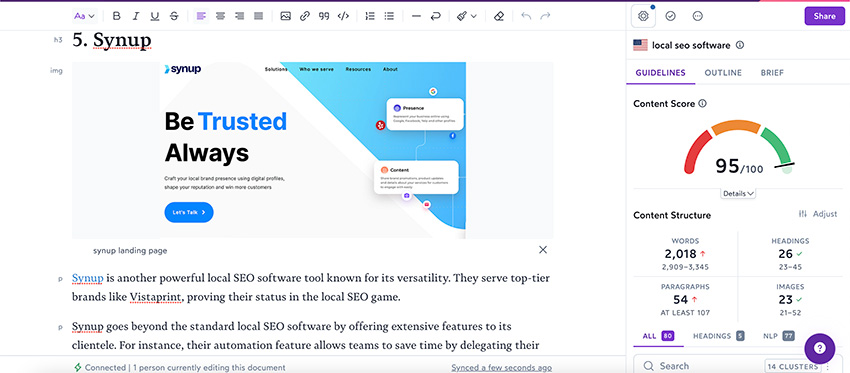Click the content score gauge
Screen dimensions: 850x373
coord(739,147)
